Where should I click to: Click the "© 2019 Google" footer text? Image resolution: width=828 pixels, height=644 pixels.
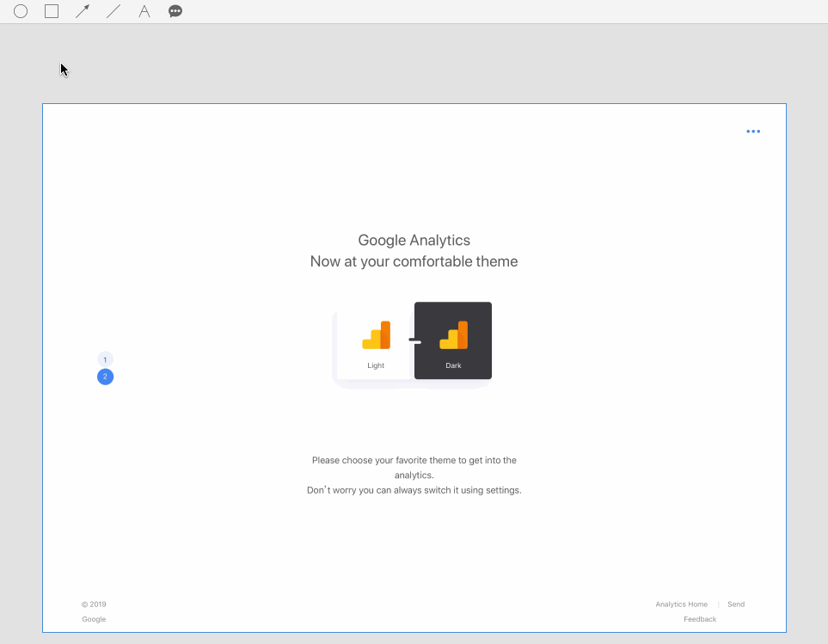[x=94, y=612]
